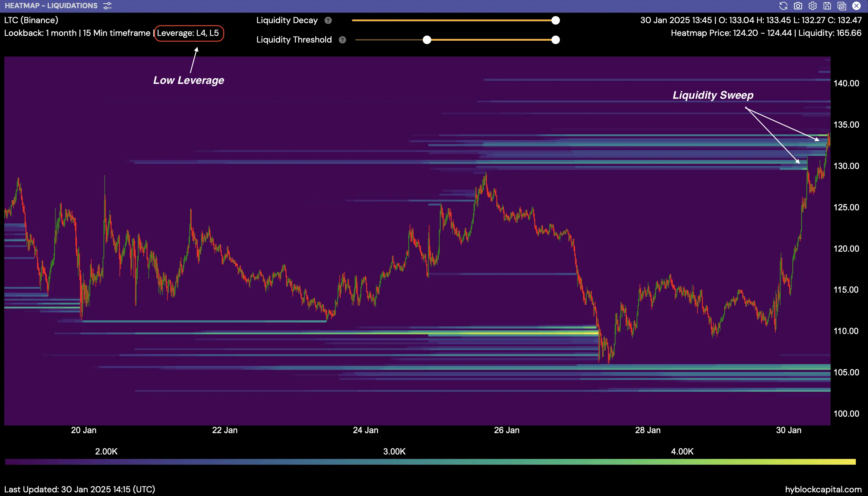Click the Liquidity Decay help icon
This screenshot has height=496, width=868.
pyautogui.click(x=328, y=20)
